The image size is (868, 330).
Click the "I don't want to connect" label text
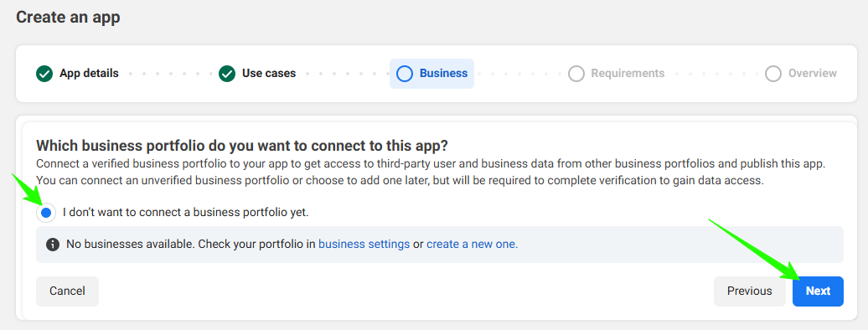(x=185, y=212)
